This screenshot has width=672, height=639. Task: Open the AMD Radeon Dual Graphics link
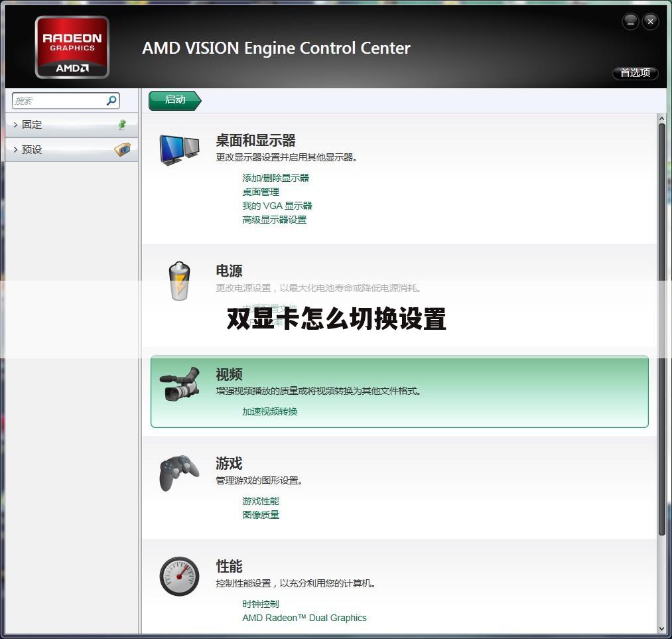[x=304, y=618]
